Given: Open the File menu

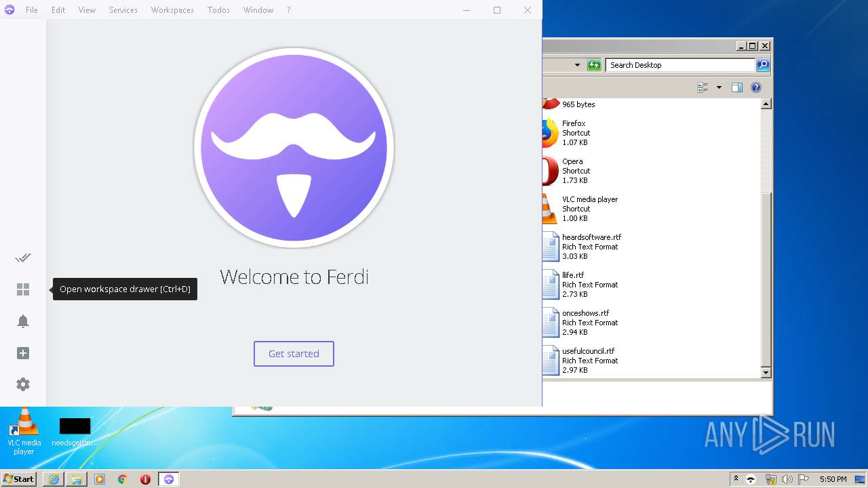Looking at the screenshot, I should (x=32, y=10).
